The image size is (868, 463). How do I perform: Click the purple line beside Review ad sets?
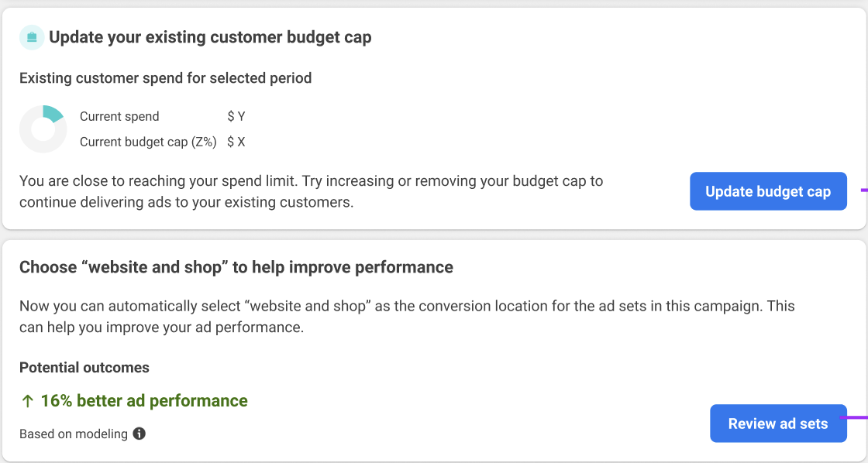click(853, 417)
